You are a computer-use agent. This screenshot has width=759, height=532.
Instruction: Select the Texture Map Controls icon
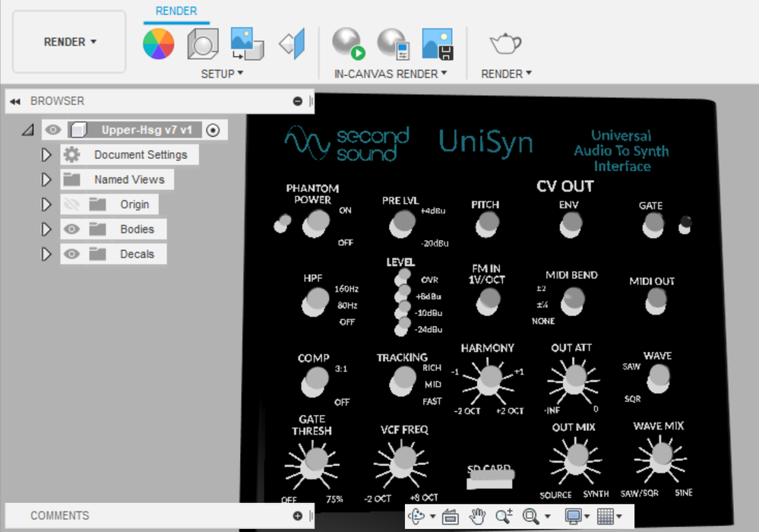(292, 43)
